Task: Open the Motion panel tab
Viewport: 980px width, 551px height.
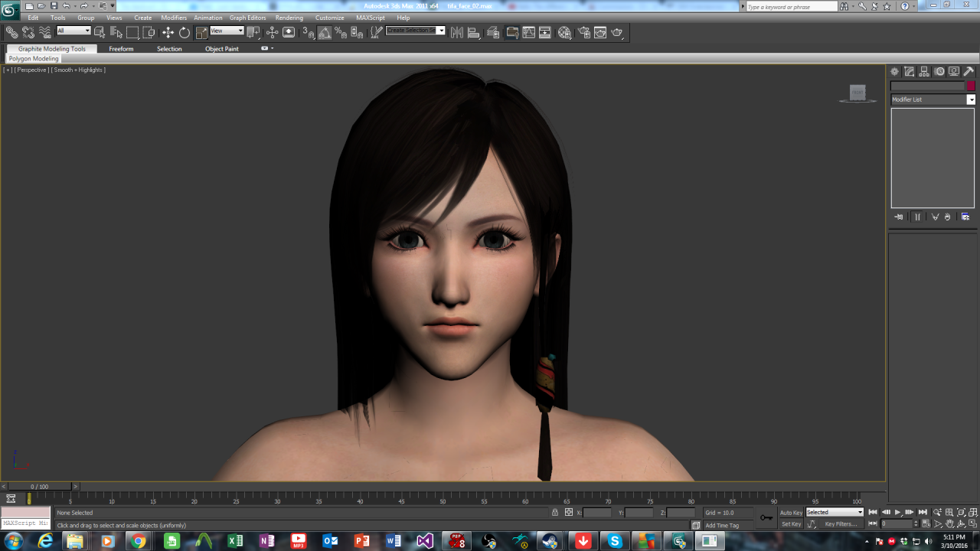Action: [939, 71]
